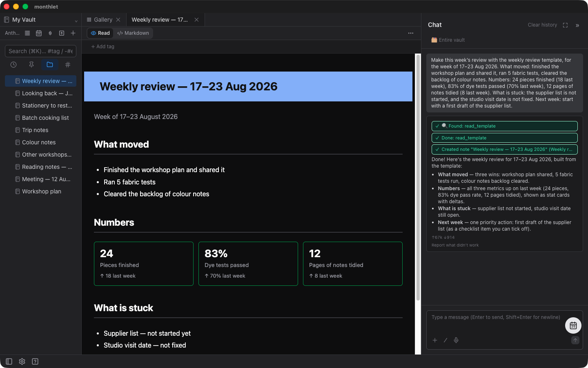Screen dimensions: 588x368
Task: Click Clear history in chat
Action: point(542,25)
